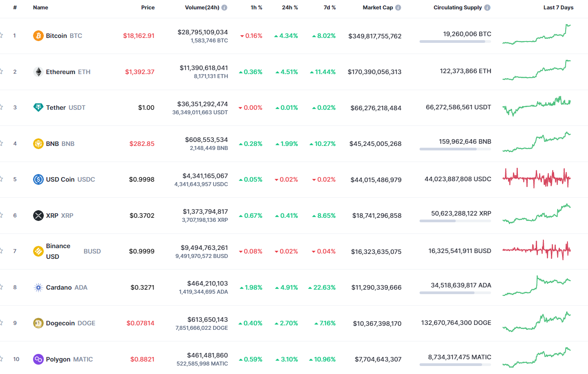Click the BNB coin logo

(x=38, y=144)
